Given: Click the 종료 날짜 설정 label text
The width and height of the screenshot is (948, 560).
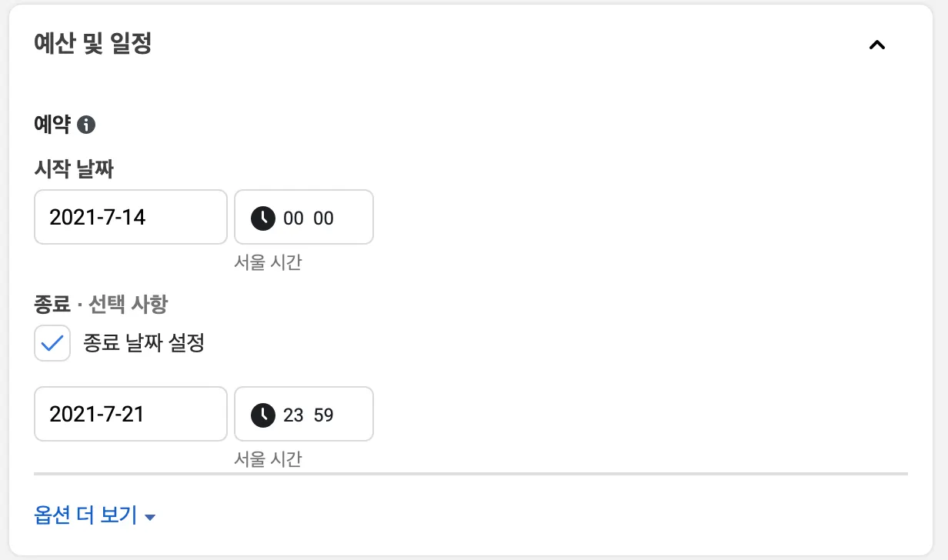Looking at the screenshot, I should pyautogui.click(x=143, y=343).
